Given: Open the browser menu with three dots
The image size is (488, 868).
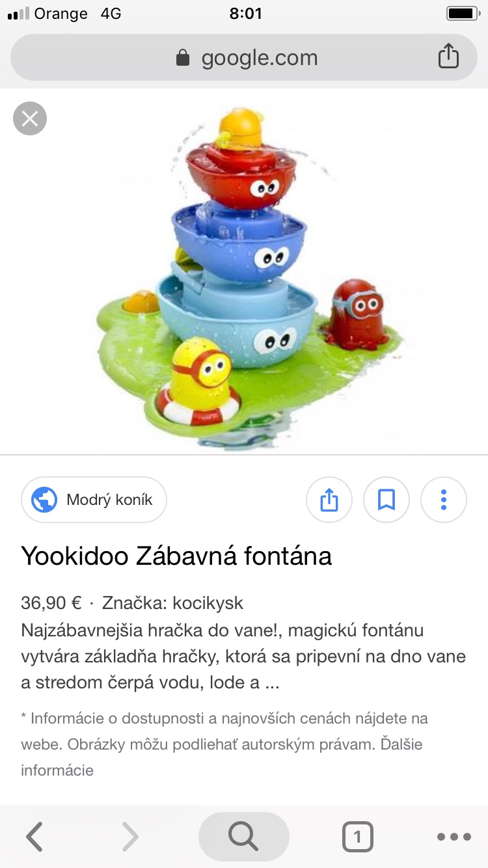Looking at the screenshot, I should click(x=454, y=837).
